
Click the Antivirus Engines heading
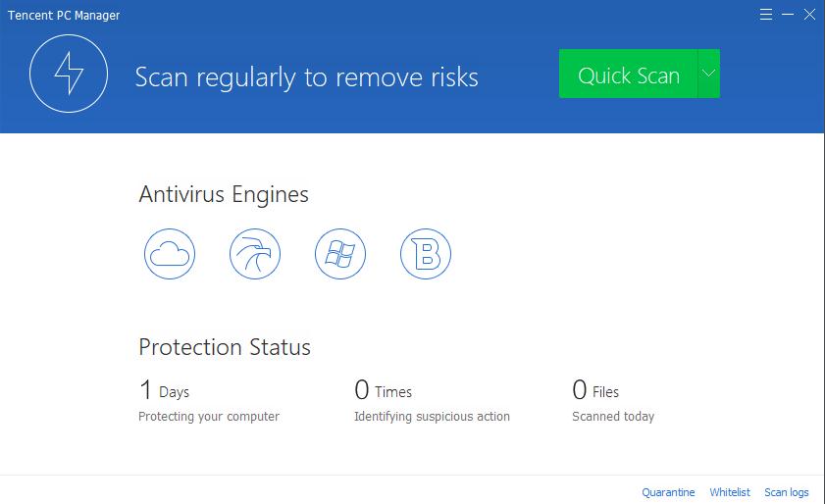point(224,195)
